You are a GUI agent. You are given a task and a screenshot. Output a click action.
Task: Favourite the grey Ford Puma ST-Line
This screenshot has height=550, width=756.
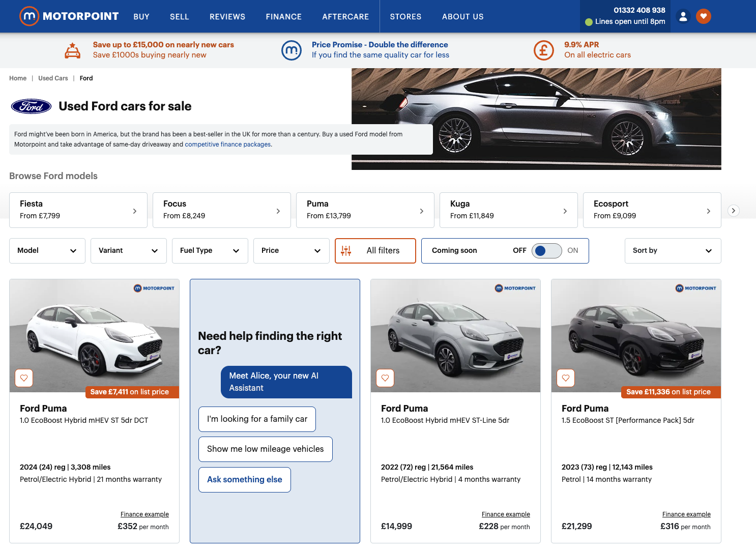point(385,378)
